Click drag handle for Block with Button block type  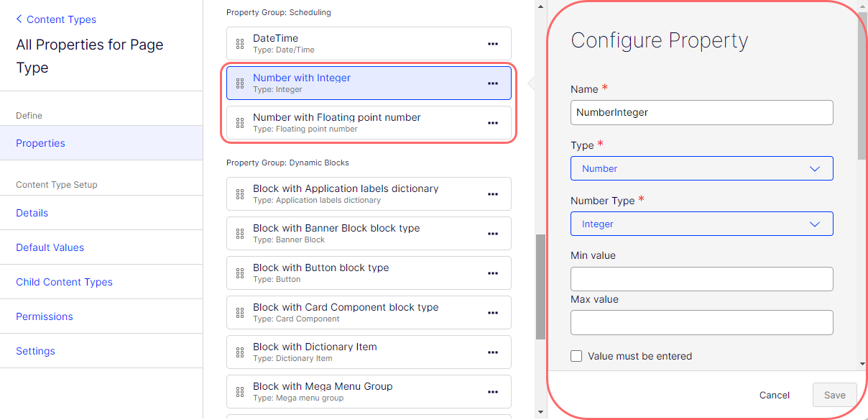[240, 273]
